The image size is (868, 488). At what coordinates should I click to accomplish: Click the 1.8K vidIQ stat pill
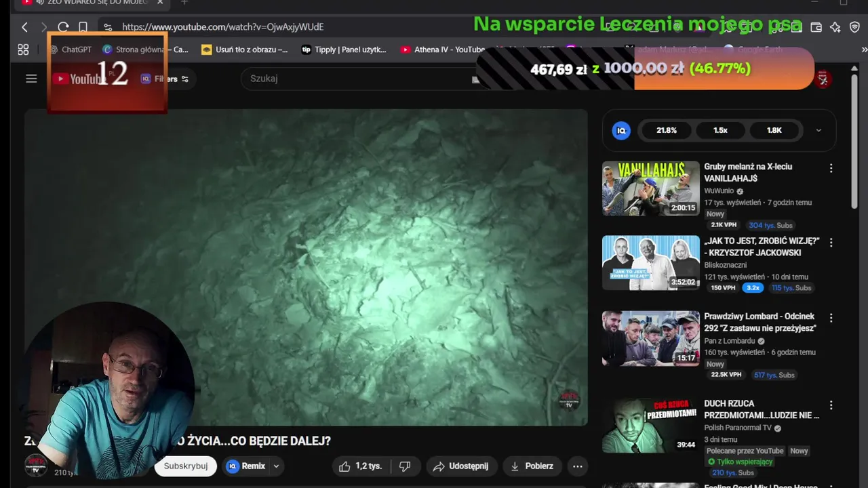(x=774, y=130)
